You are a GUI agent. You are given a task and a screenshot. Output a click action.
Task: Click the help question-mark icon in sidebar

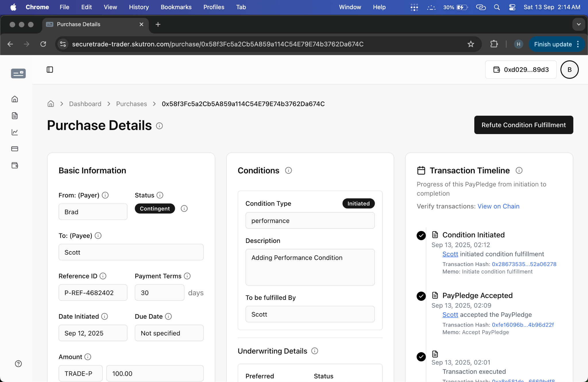tap(18, 364)
